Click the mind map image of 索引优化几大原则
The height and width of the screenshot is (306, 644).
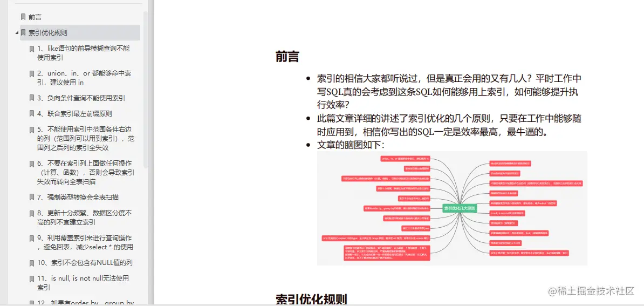pyautogui.click(x=452, y=208)
